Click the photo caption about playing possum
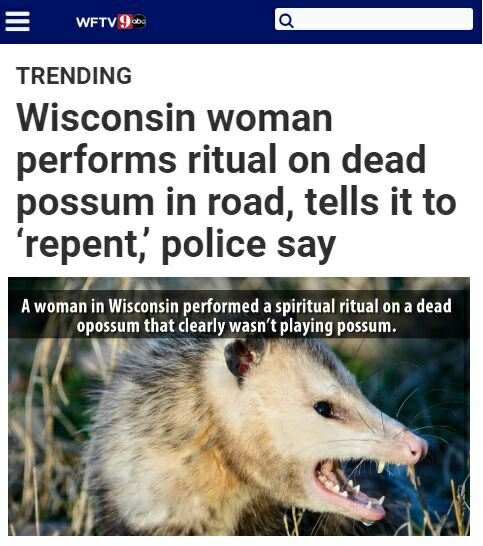Screen dimensions: 483x546 (x=236, y=316)
